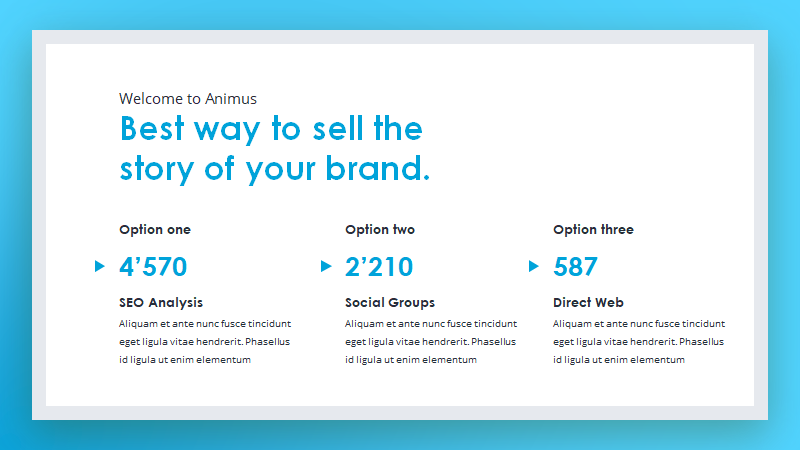
Task: Click the arrow icon beside 4'570
Action: coord(100,266)
